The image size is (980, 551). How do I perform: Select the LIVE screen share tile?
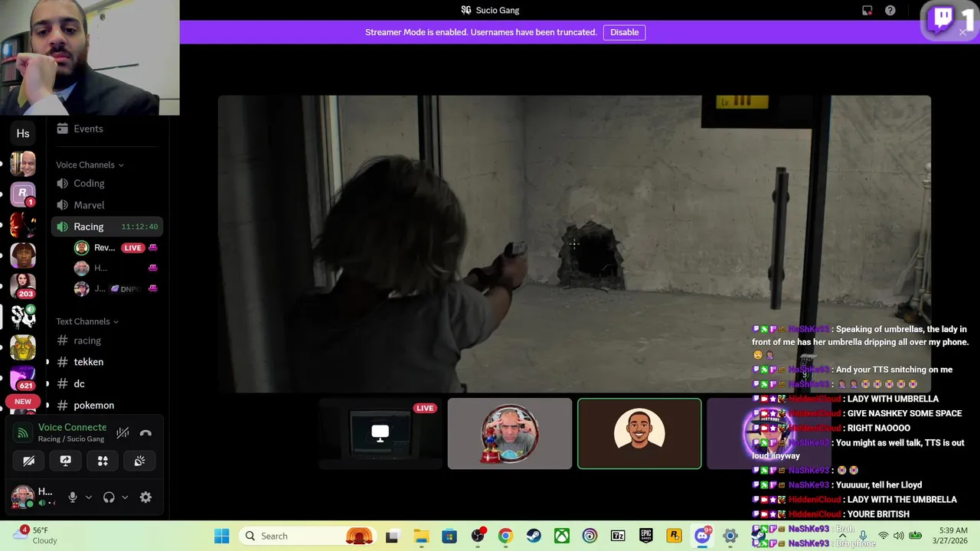(380, 433)
